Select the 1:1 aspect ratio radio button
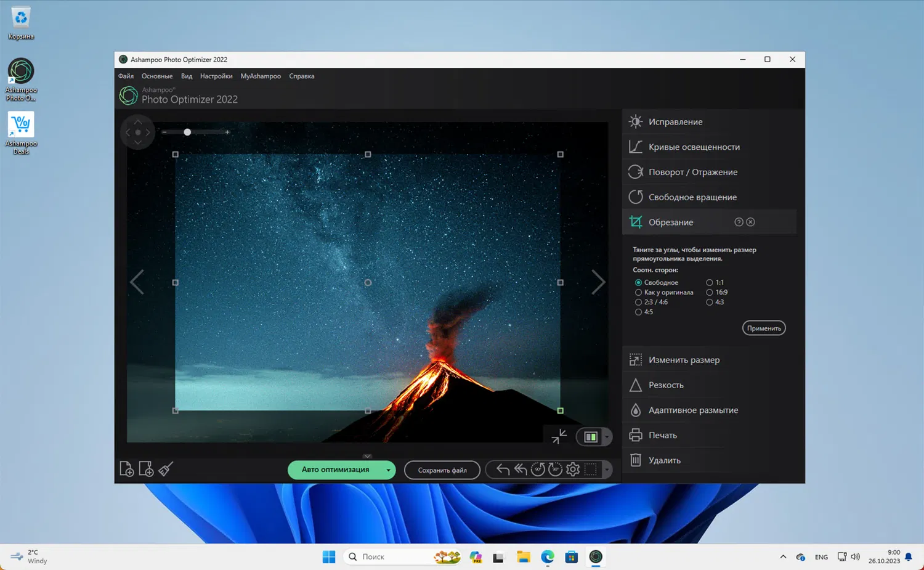This screenshot has width=924, height=570. pos(710,282)
